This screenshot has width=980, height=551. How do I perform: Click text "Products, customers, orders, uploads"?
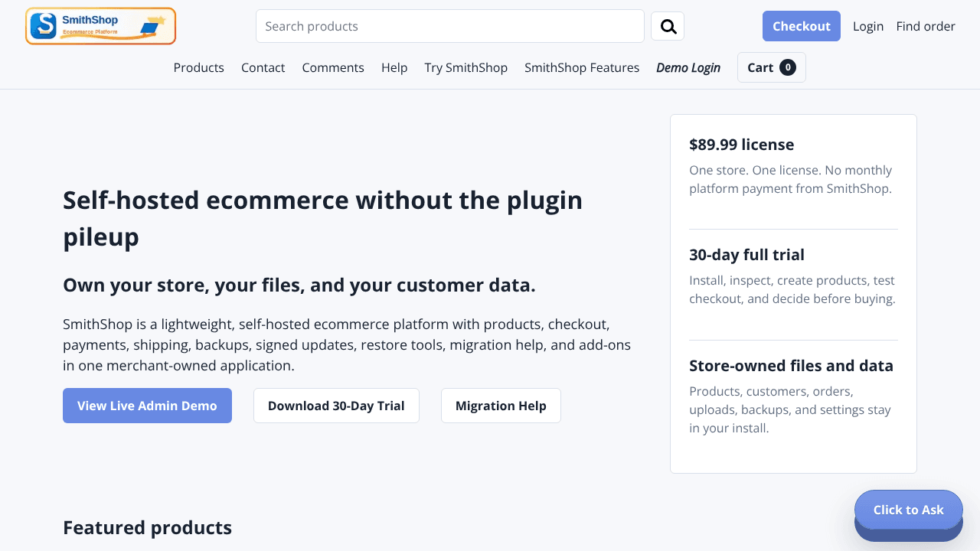click(x=790, y=409)
